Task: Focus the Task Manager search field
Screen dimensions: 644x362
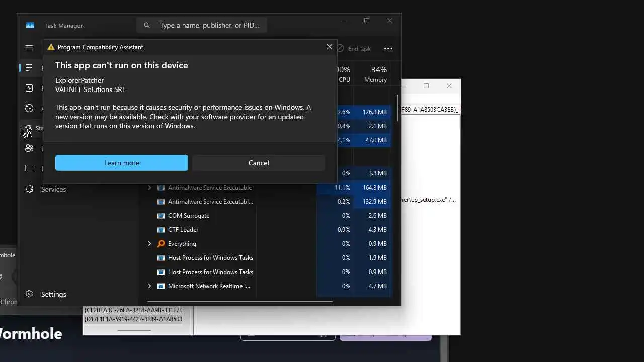Action: (x=201, y=25)
